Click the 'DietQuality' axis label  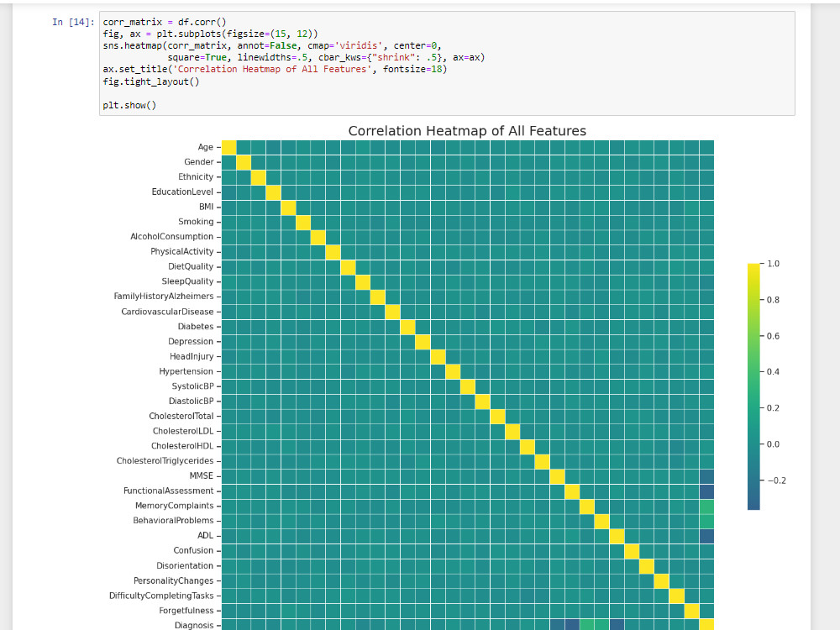pos(191,266)
